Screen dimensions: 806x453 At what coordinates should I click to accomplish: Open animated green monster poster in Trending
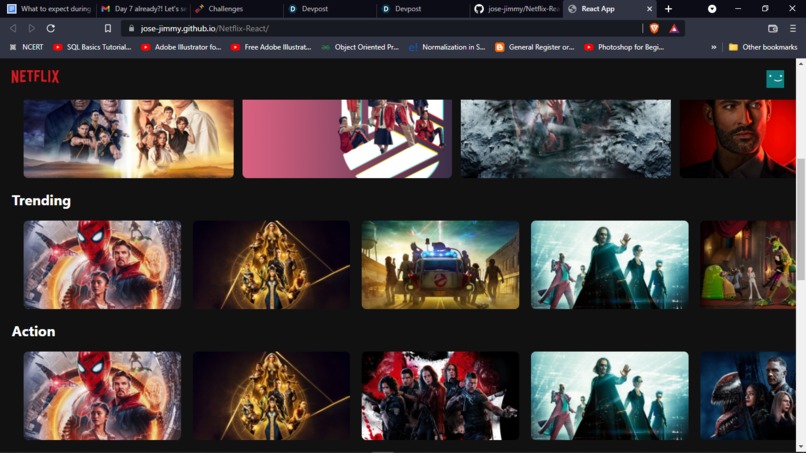pyautogui.click(x=748, y=265)
